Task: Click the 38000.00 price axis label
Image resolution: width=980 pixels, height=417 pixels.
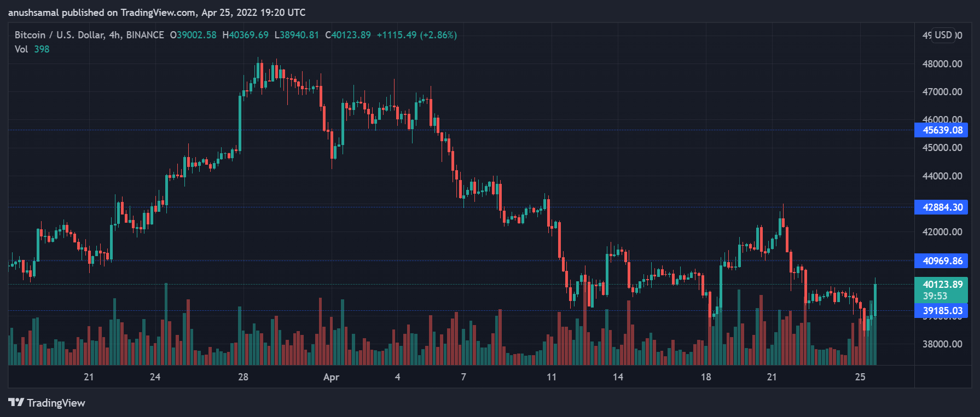Action: coord(942,344)
